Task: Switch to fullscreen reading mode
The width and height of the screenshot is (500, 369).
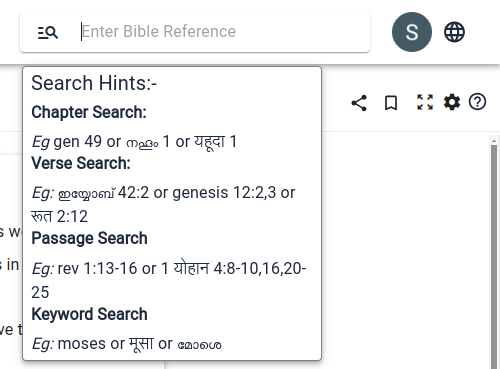Action: 425,102
